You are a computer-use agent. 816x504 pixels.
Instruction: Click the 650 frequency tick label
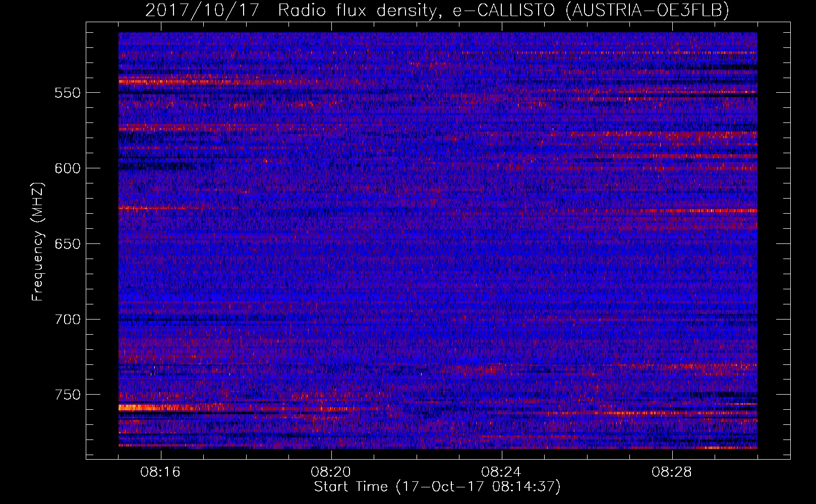coord(68,244)
